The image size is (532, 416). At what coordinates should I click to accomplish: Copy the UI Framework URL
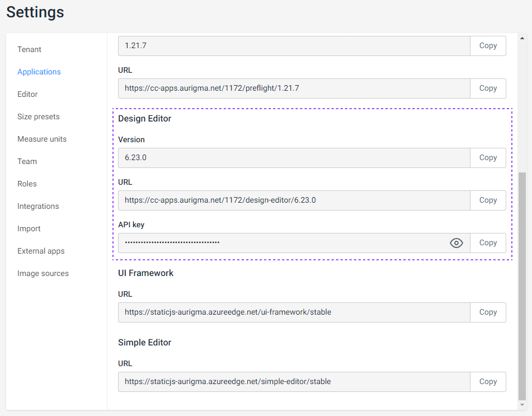point(488,312)
